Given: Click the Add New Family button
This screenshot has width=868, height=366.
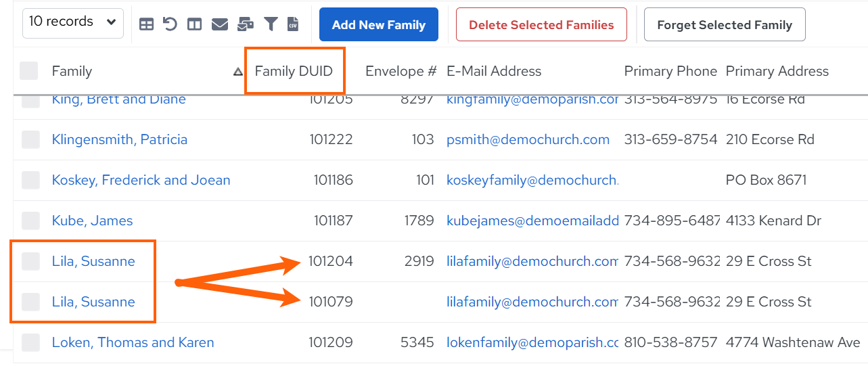Looking at the screenshot, I should [379, 25].
